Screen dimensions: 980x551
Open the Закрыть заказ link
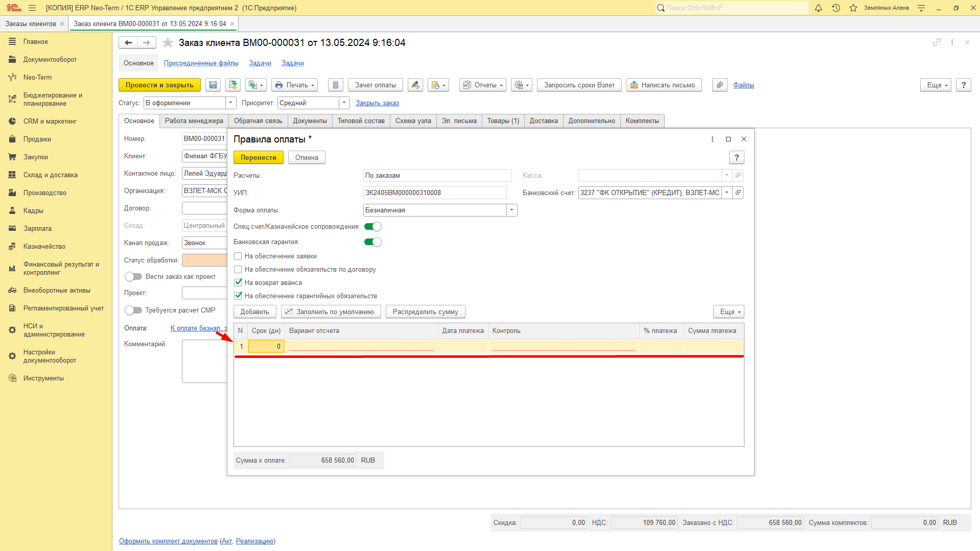[x=378, y=103]
